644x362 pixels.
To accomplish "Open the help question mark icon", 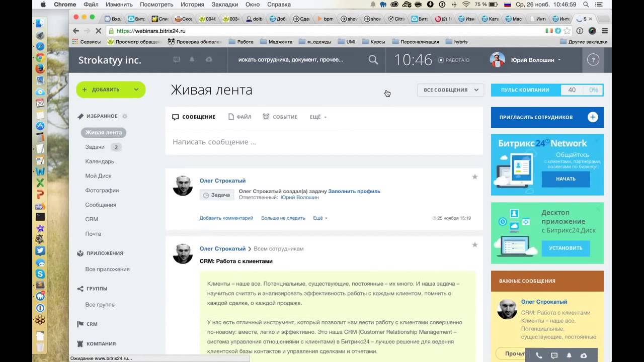I will [x=593, y=60].
